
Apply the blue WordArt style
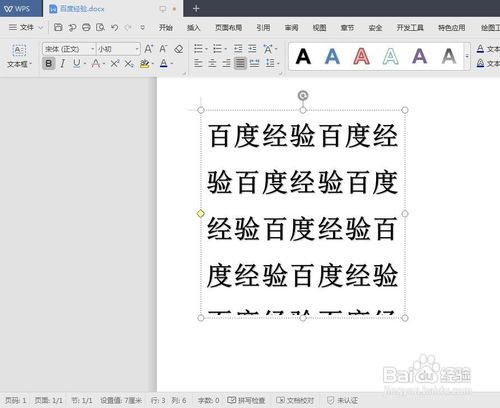click(x=332, y=56)
